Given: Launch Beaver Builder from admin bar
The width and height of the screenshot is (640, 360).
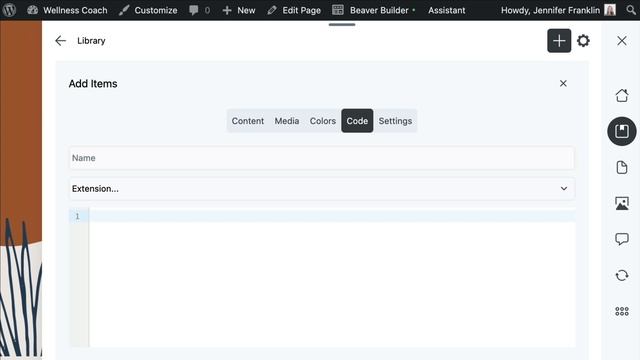Looking at the screenshot, I should pos(373,10).
